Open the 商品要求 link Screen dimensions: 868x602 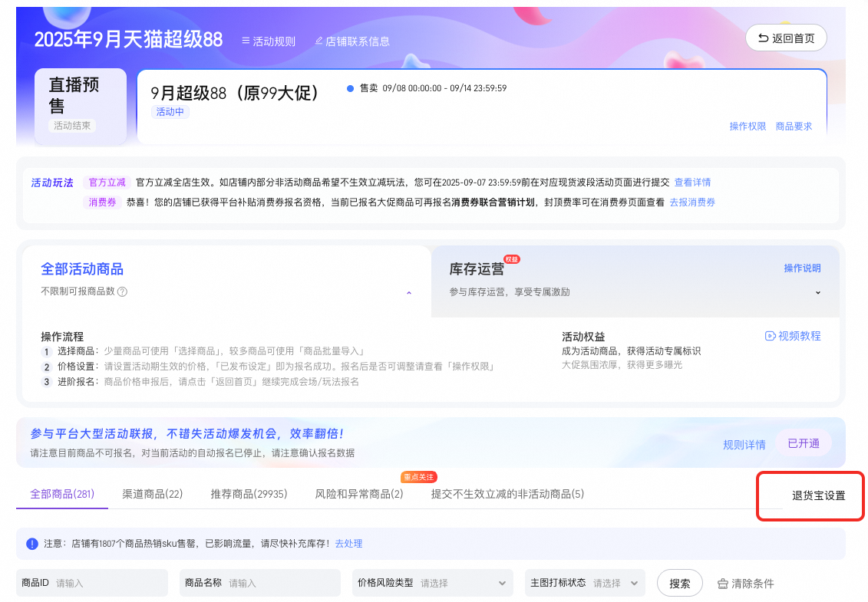(x=794, y=127)
